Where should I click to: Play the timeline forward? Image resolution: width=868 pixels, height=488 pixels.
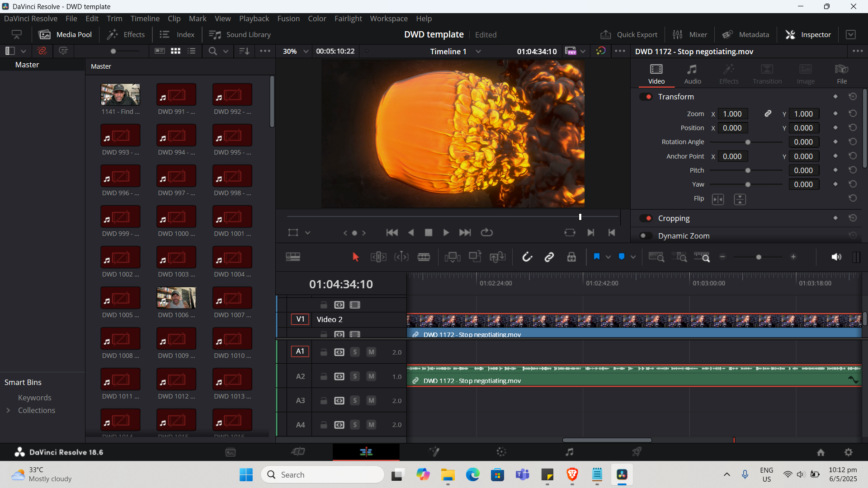(x=446, y=233)
